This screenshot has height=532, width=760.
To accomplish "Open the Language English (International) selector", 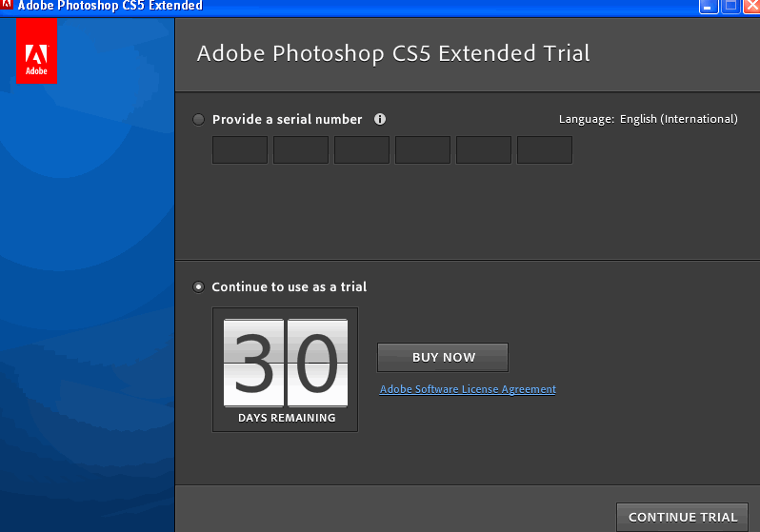I will coord(677,119).
